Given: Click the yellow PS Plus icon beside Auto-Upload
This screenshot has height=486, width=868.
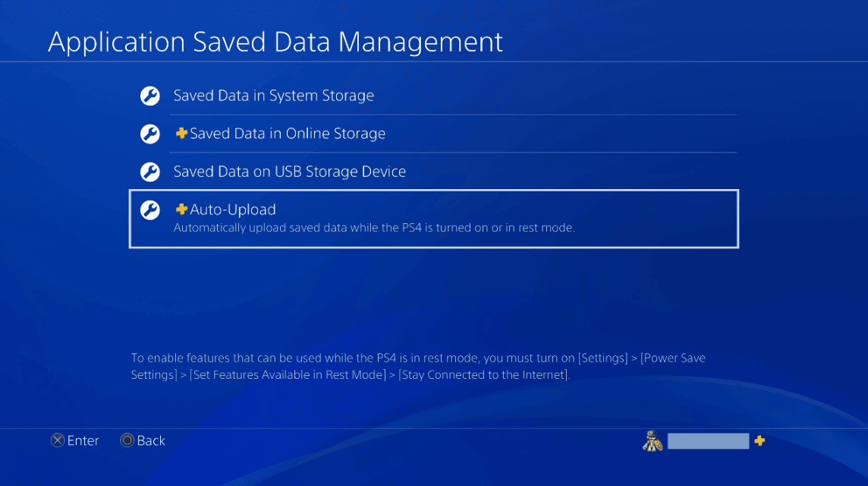Looking at the screenshot, I should 181,209.
